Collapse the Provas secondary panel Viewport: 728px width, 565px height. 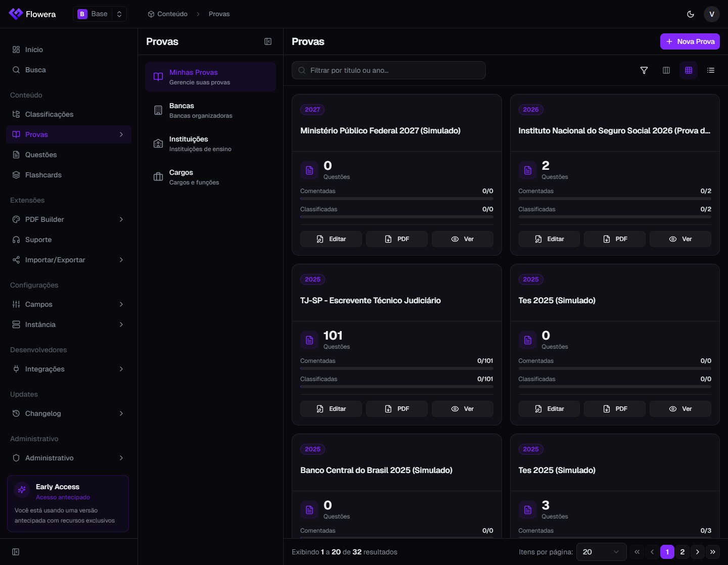click(268, 41)
